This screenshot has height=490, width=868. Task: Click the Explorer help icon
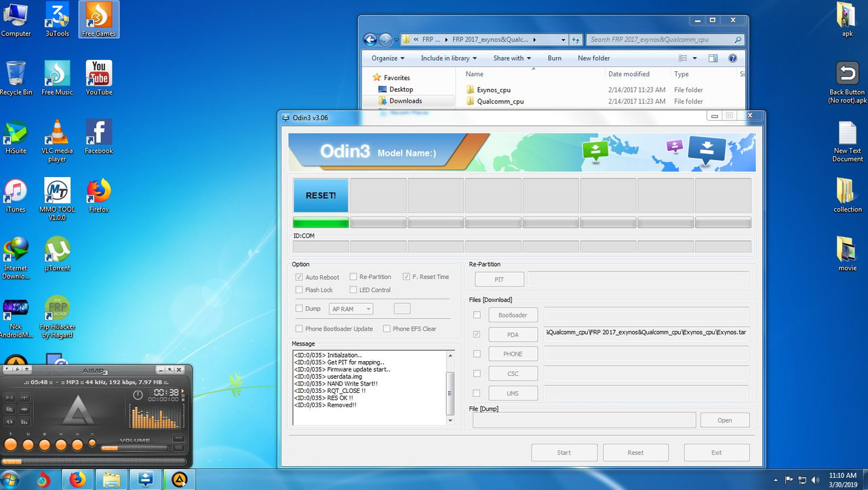click(x=732, y=58)
